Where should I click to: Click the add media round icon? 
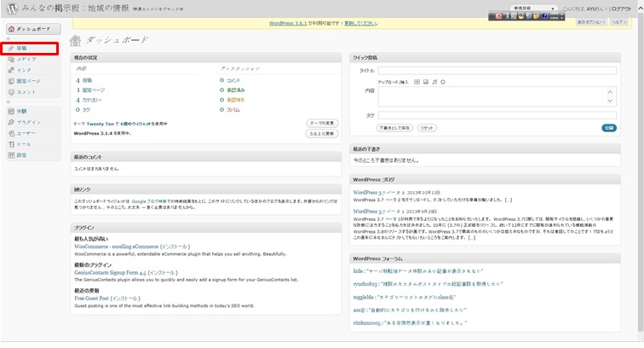[x=443, y=82]
